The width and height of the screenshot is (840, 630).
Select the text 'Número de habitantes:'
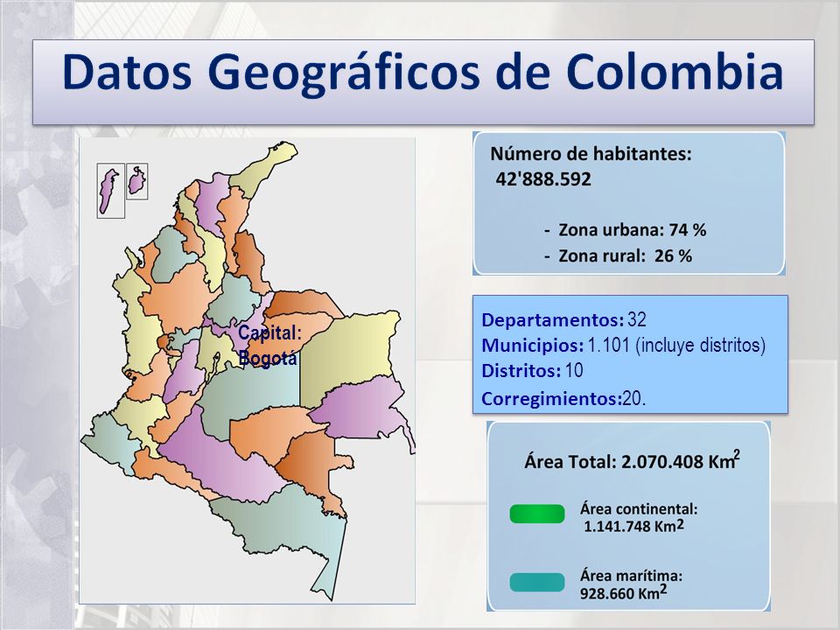[591, 154]
